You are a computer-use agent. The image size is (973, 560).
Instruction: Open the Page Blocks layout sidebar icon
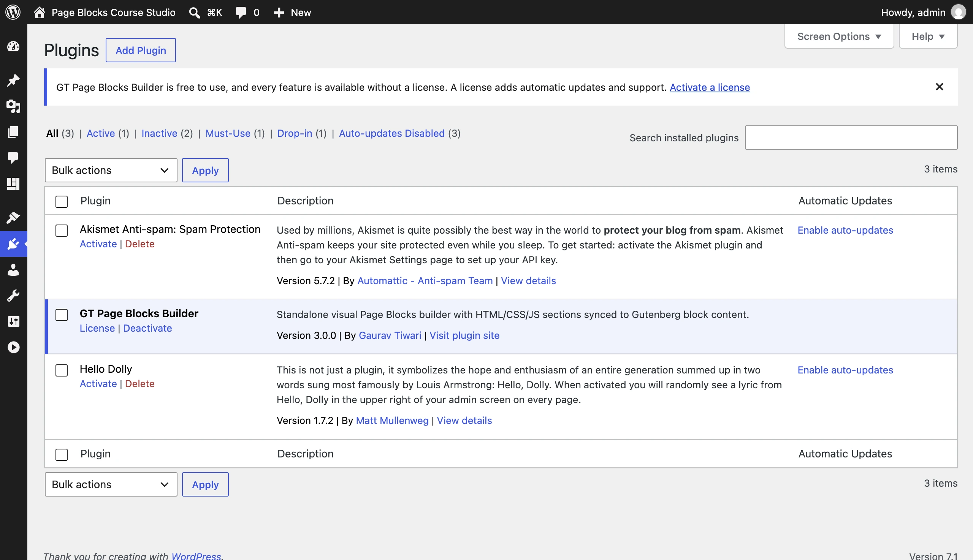click(x=13, y=184)
